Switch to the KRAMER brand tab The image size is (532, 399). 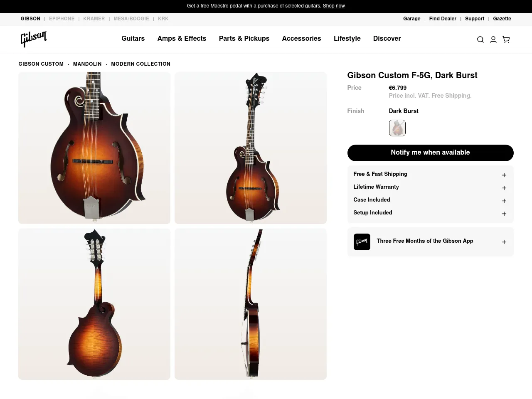tap(94, 19)
